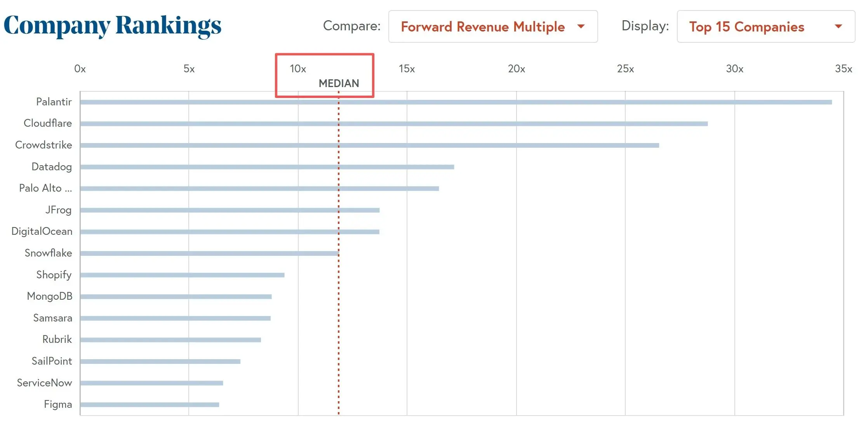
Task: Select the Palo Alto bar
Action: 259,189
